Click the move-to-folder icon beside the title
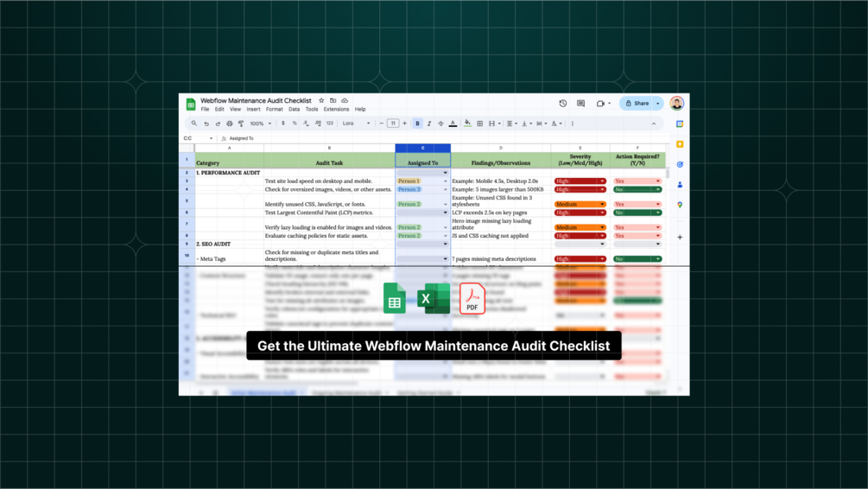The width and height of the screenshot is (868, 489). tap(333, 101)
